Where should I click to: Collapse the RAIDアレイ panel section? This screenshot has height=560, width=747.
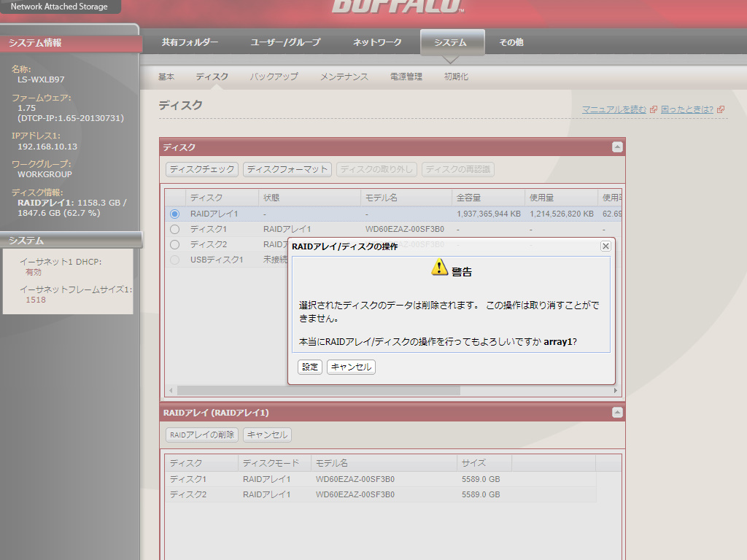pyautogui.click(x=617, y=413)
